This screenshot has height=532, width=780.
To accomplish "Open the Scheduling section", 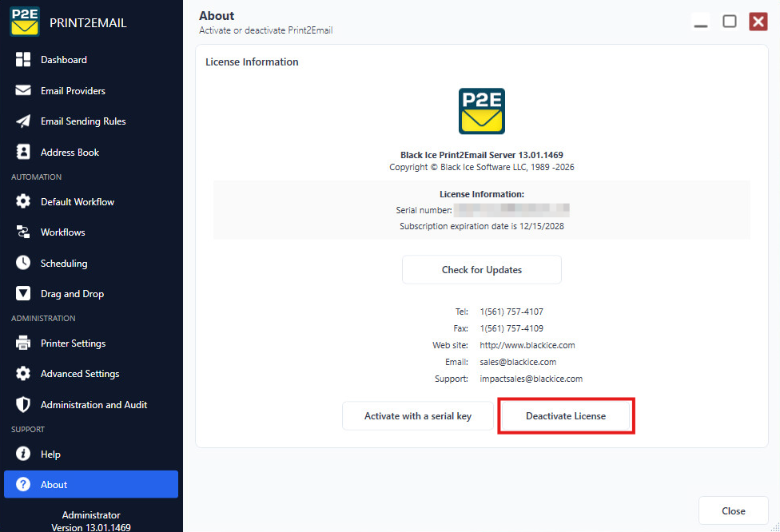I will point(91,263).
